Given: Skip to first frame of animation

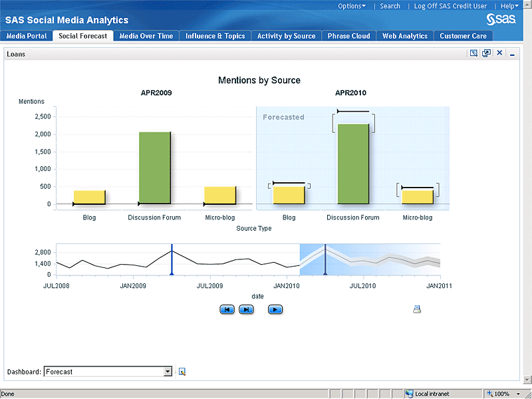Looking at the screenshot, I should click(x=227, y=309).
